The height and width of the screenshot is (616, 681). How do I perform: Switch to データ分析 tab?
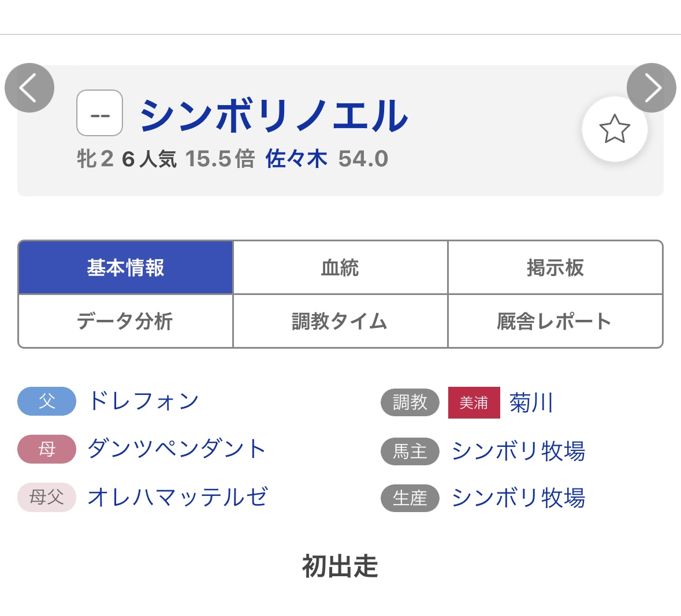(x=126, y=322)
